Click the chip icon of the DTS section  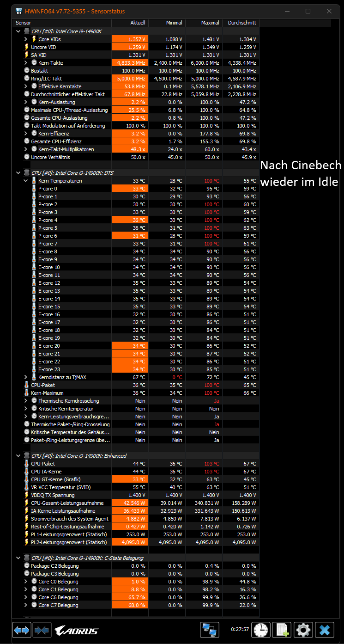(26, 173)
